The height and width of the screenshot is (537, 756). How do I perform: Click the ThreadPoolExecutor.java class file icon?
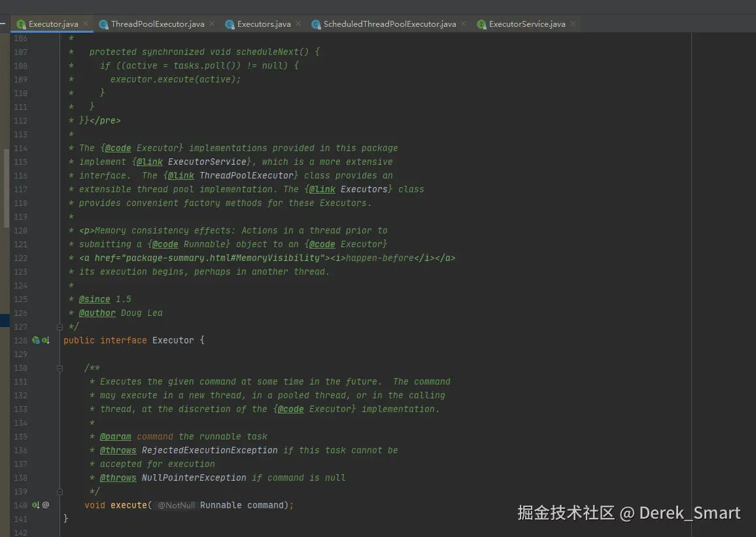tap(103, 24)
